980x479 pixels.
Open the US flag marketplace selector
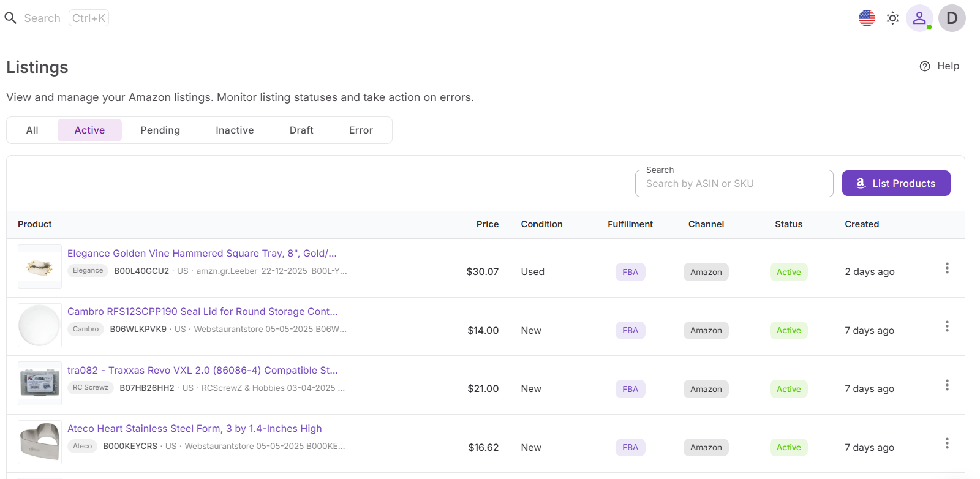[x=867, y=18]
